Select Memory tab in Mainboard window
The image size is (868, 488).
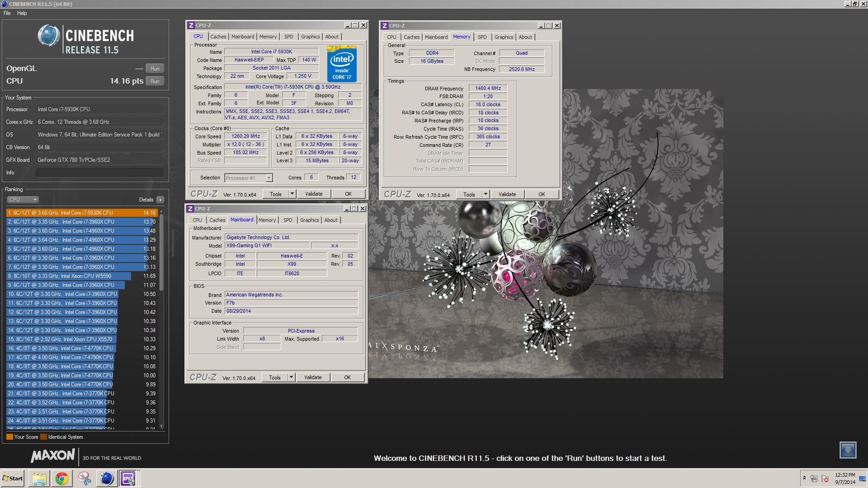tap(267, 220)
